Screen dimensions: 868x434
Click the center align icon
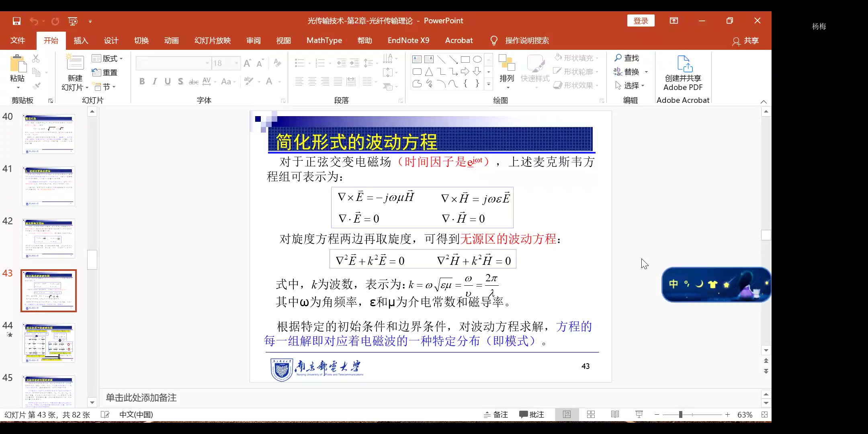[x=312, y=82]
